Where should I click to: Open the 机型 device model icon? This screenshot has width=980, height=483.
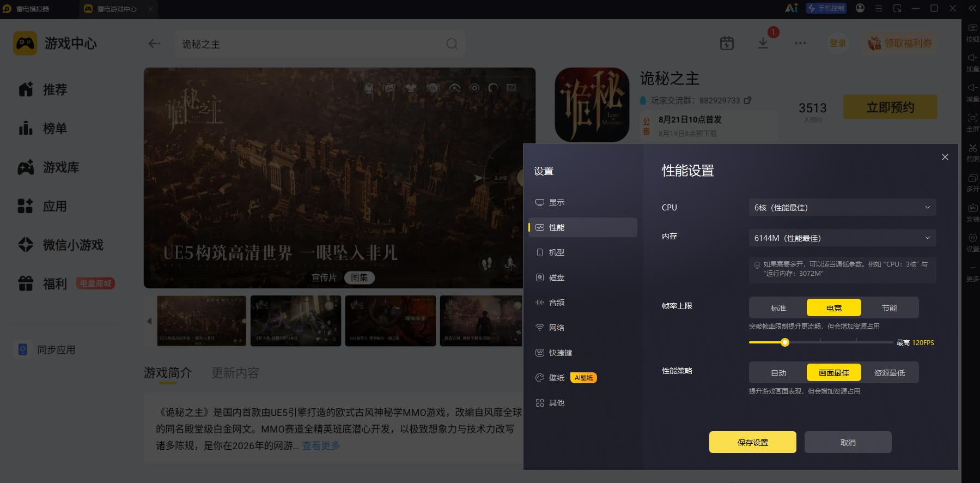540,252
